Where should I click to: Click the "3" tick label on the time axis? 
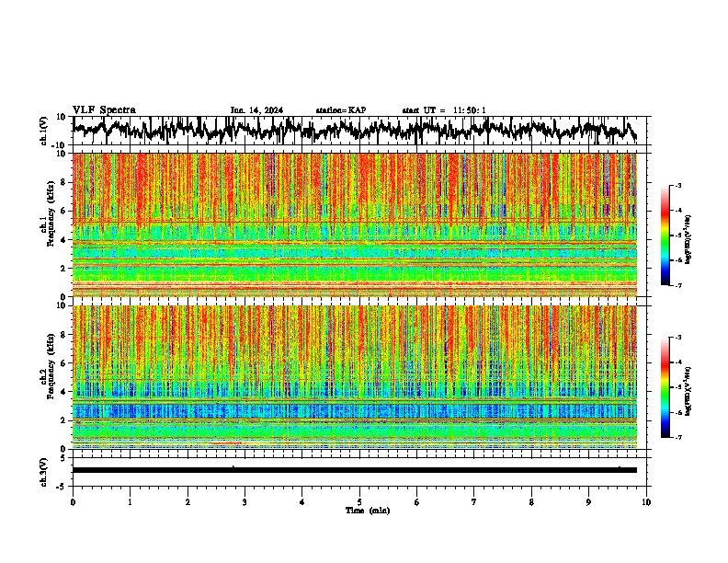pos(245,502)
